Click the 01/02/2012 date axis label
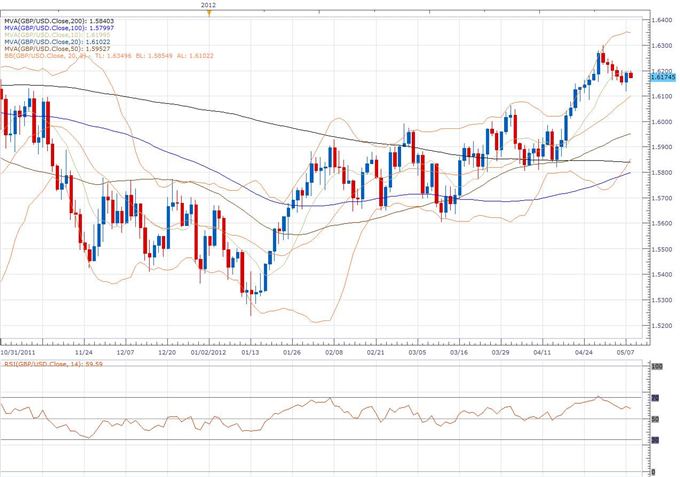This screenshot has width=680, height=477. (208, 353)
